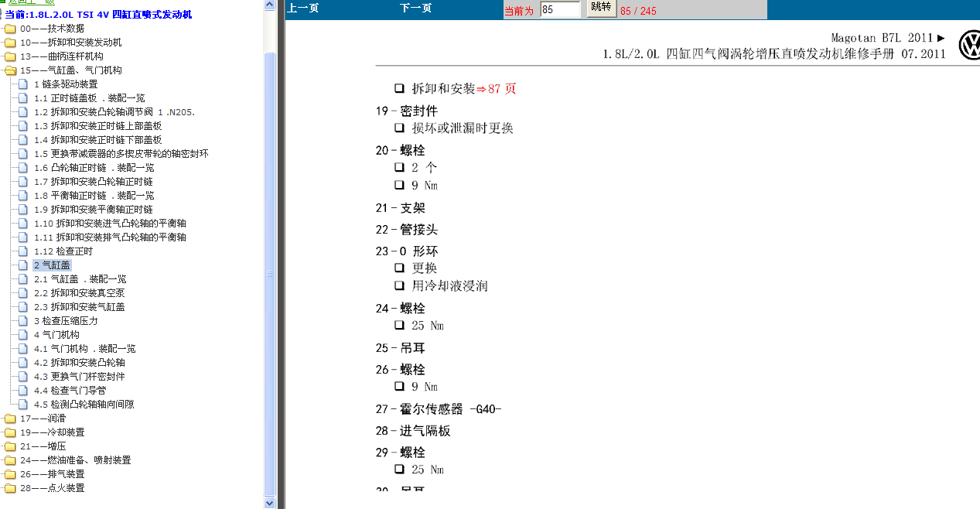
Task: Click page icon beside 1 链条驱动装置
Action: [x=23, y=84]
